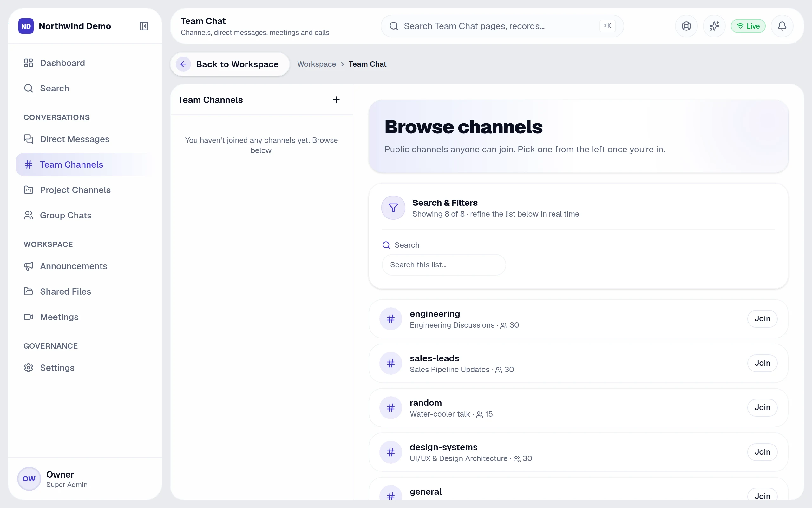The height and width of the screenshot is (508, 812).
Task: Click the engineering channel hash icon
Action: tap(390, 318)
